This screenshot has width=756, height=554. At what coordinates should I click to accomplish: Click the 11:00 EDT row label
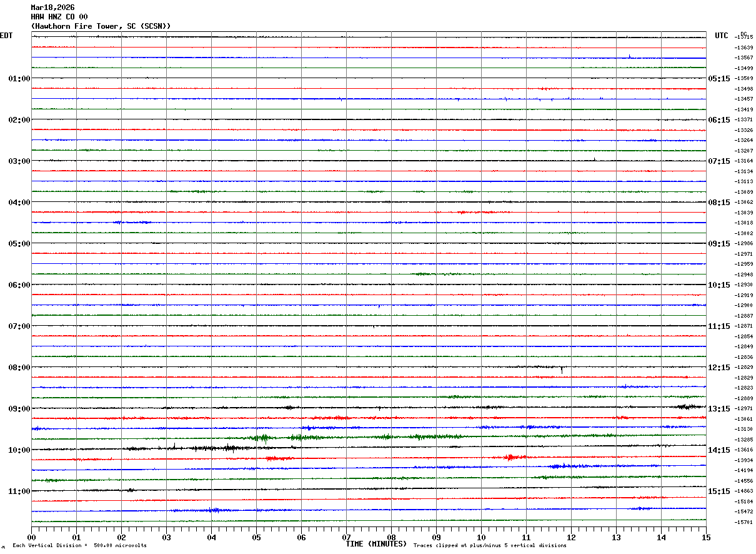point(19,491)
